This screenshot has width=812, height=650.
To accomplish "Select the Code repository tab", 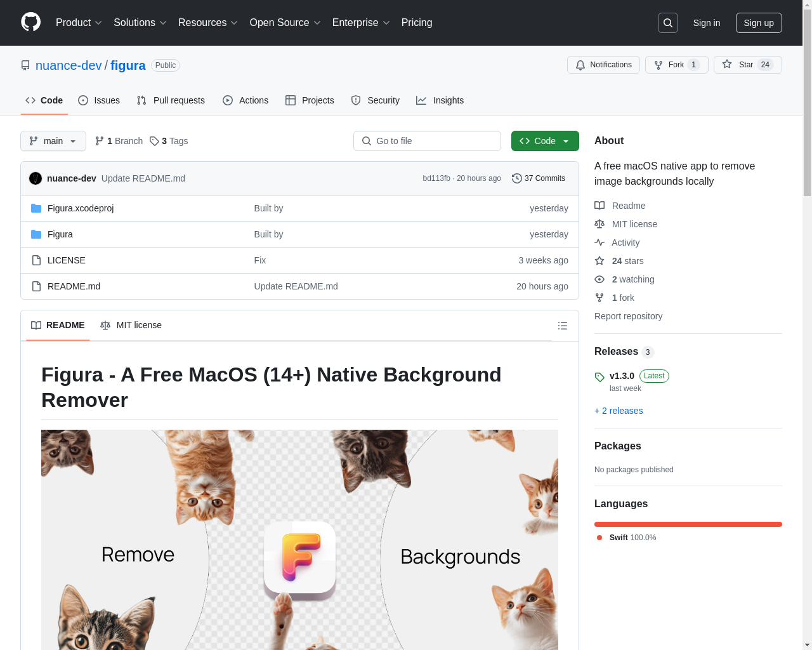I will [44, 100].
